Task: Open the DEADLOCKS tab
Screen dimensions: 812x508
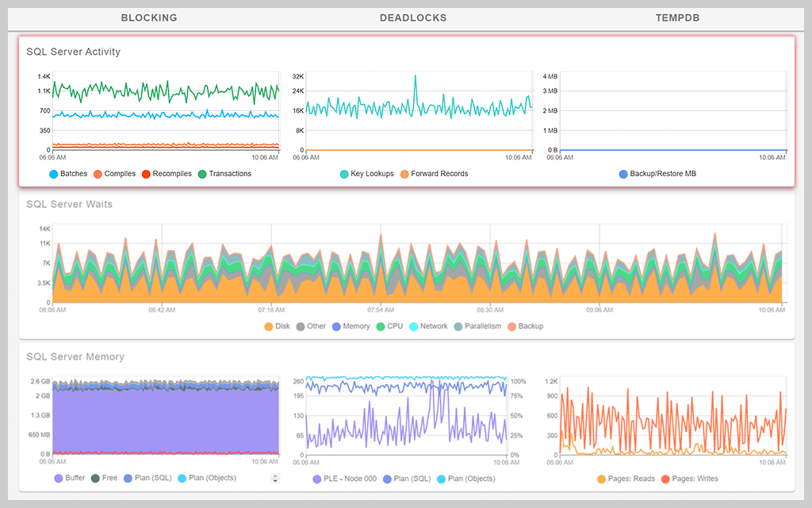Action: click(x=412, y=17)
